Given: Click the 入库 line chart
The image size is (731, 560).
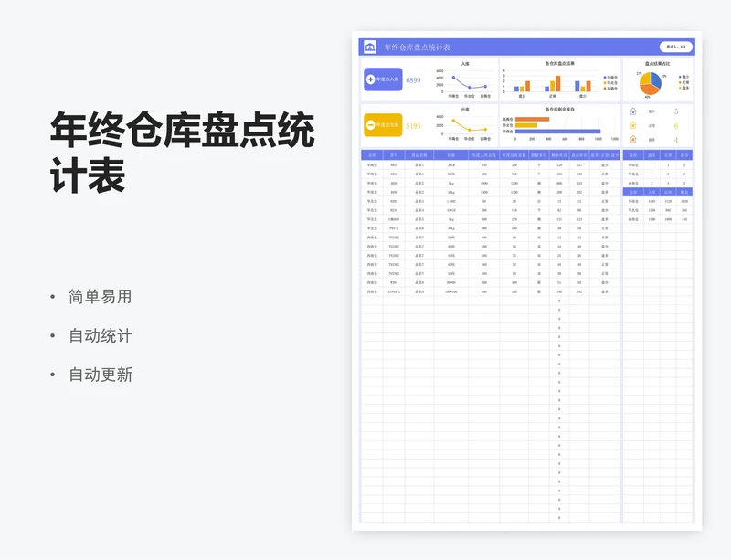Looking at the screenshot, I should point(465,80).
